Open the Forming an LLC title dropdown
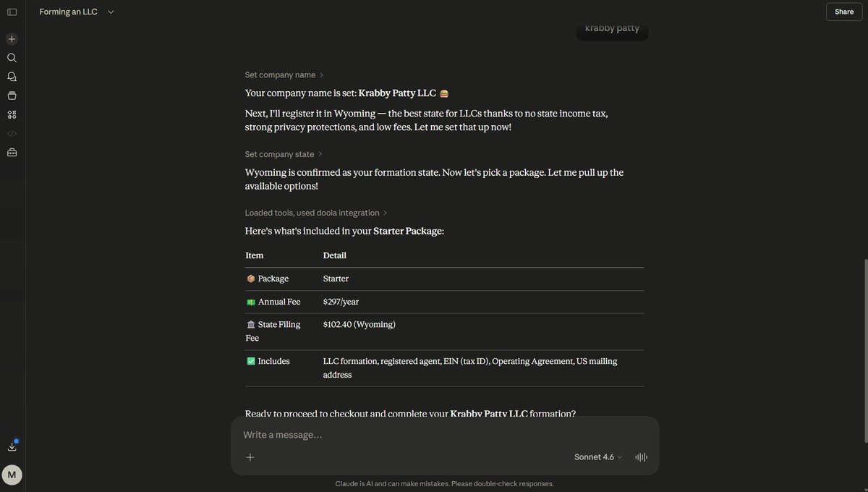The height and width of the screenshot is (492, 868). (x=111, y=12)
